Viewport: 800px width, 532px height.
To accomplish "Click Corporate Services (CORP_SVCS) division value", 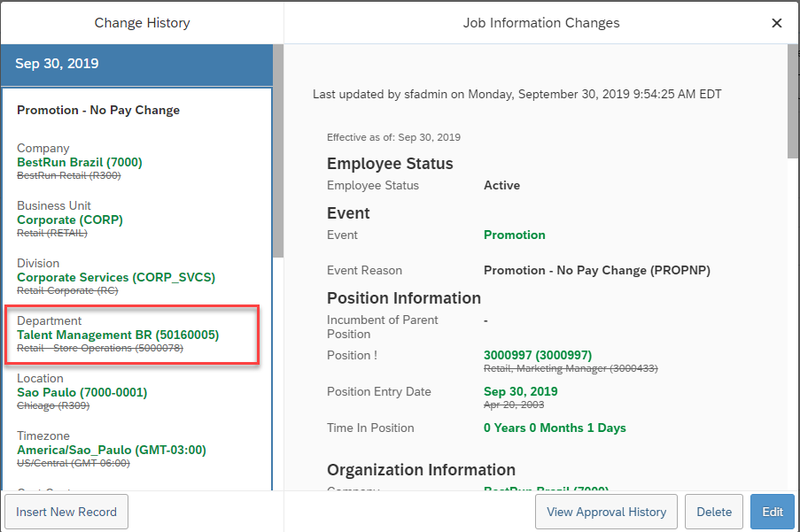I will (x=116, y=278).
